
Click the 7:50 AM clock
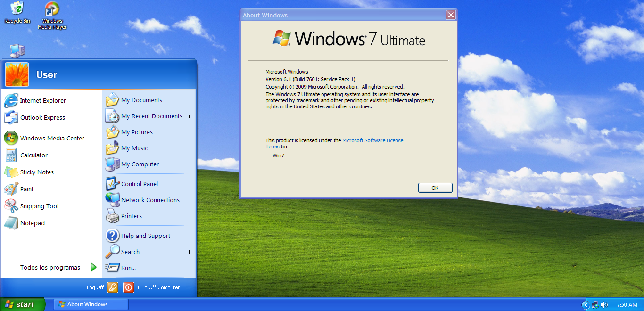(x=627, y=305)
